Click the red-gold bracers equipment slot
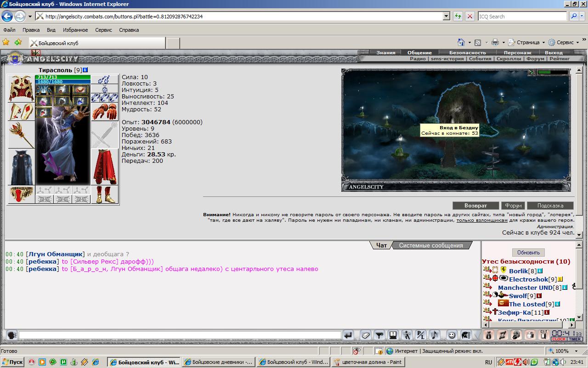 point(22,111)
